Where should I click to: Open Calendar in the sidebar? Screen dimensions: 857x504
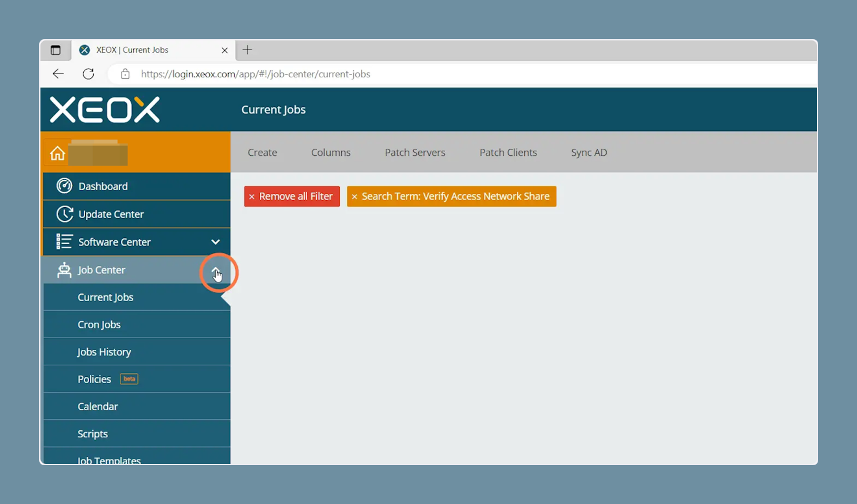coord(137,406)
